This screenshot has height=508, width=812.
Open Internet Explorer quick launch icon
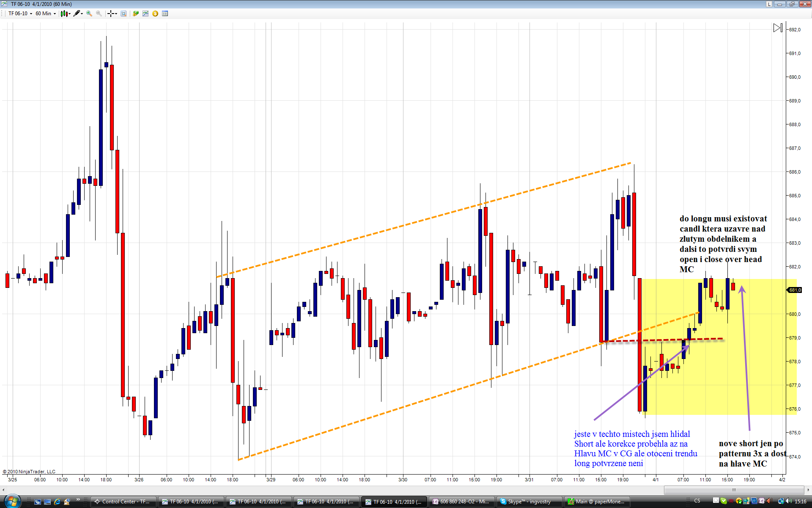pos(57,502)
